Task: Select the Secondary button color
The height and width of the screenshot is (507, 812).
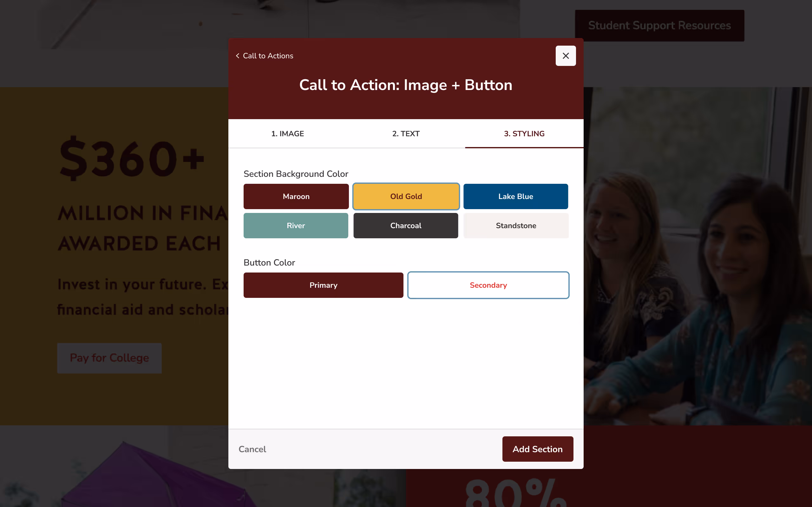Action: click(488, 285)
